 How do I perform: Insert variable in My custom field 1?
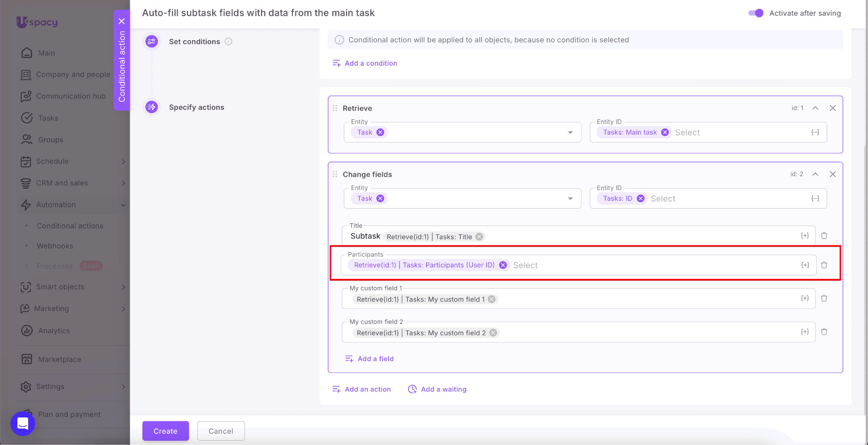804,298
